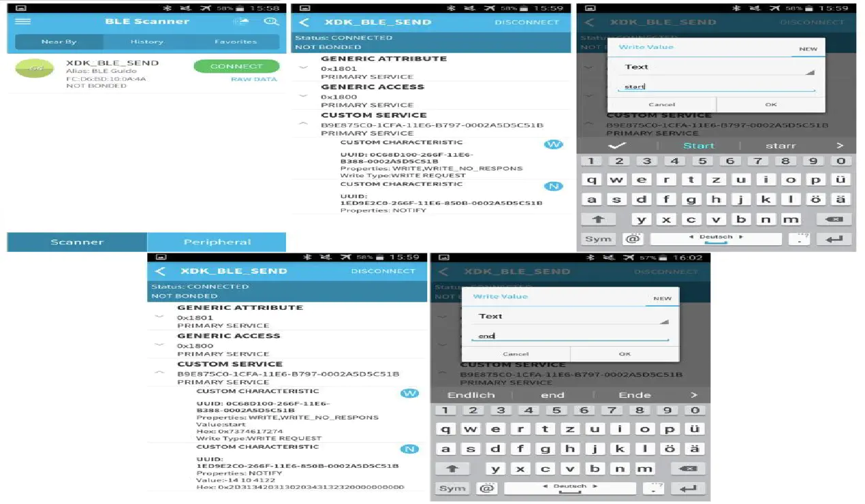Go back from services screen without Value:start

point(304,22)
